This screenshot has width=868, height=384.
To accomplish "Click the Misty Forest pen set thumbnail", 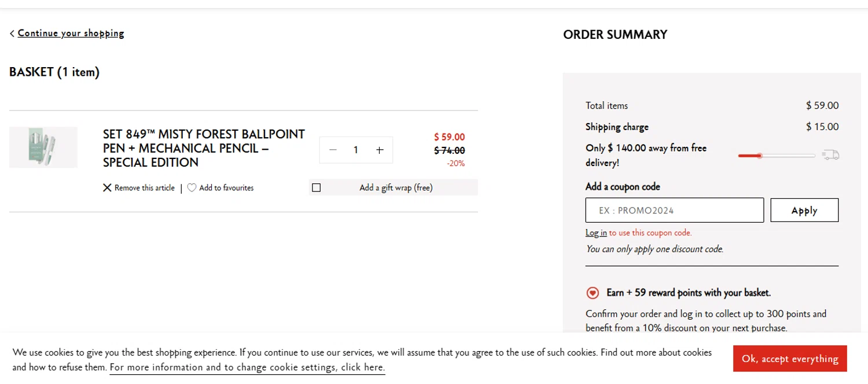I will pos(43,147).
